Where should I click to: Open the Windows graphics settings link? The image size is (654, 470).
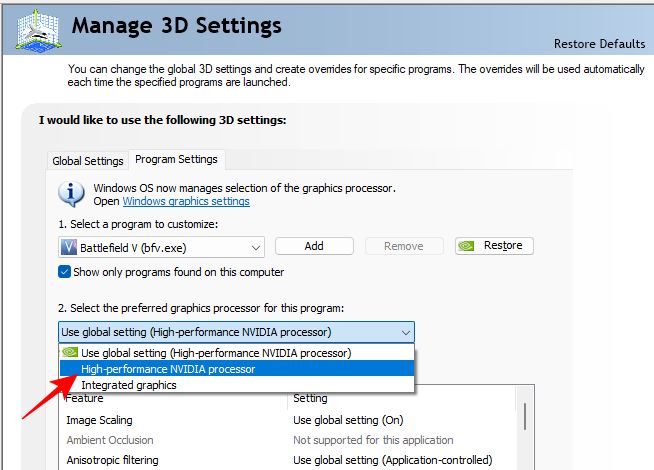[186, 201]
